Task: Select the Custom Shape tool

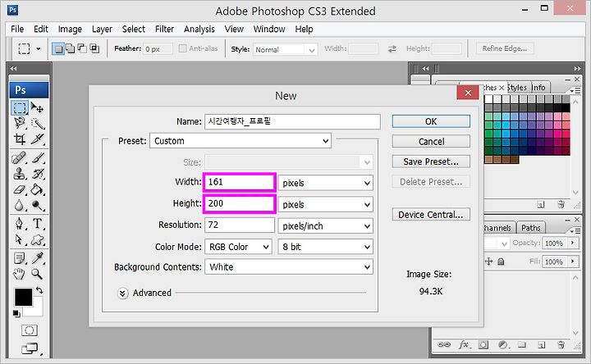Action: 37,239
